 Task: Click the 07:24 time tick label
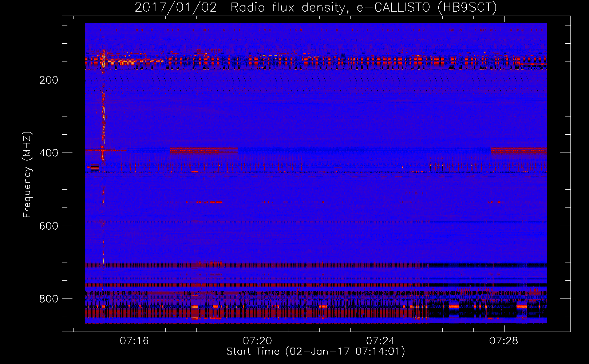click(380, 341)
